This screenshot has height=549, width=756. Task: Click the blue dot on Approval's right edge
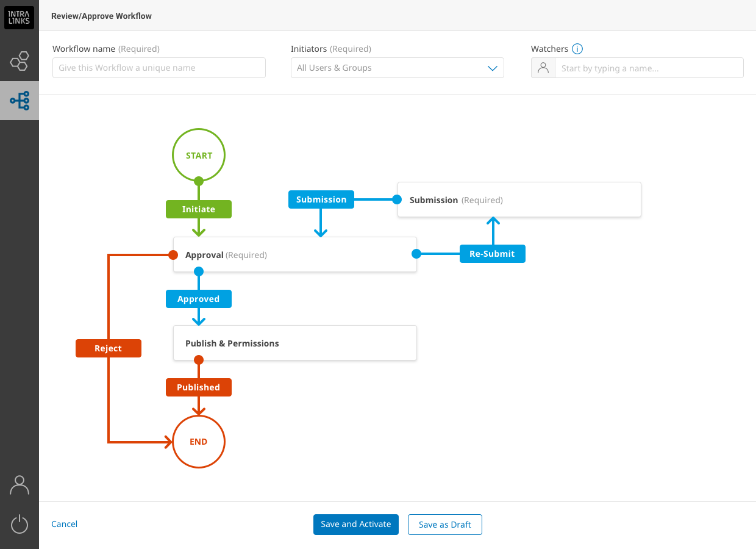pyautogui.click(x=416, y=254)
